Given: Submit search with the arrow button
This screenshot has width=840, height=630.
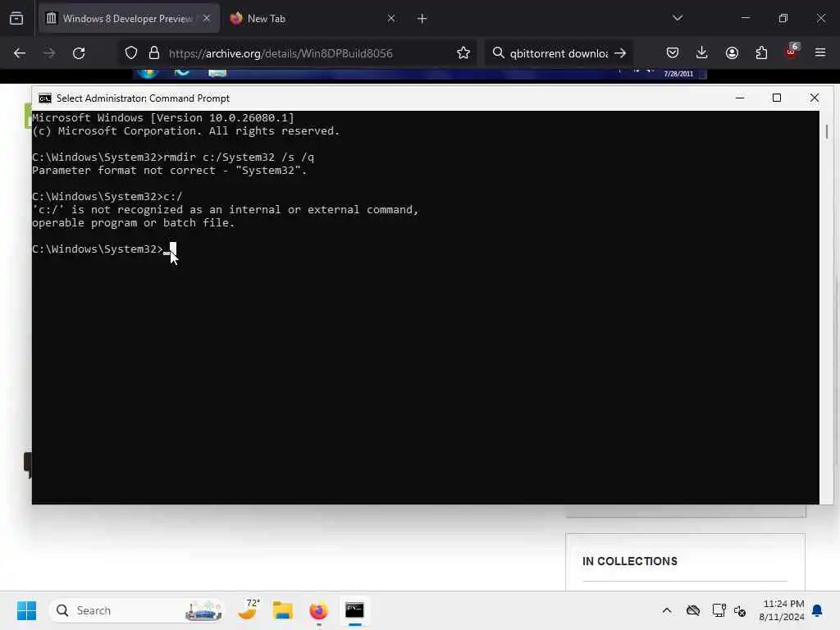Looking at the screenshot, I should click(620, 53).
